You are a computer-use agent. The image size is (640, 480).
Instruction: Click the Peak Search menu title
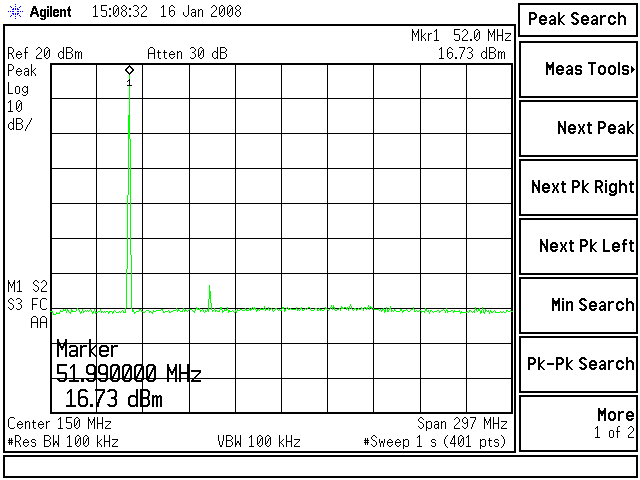[578, 19]
